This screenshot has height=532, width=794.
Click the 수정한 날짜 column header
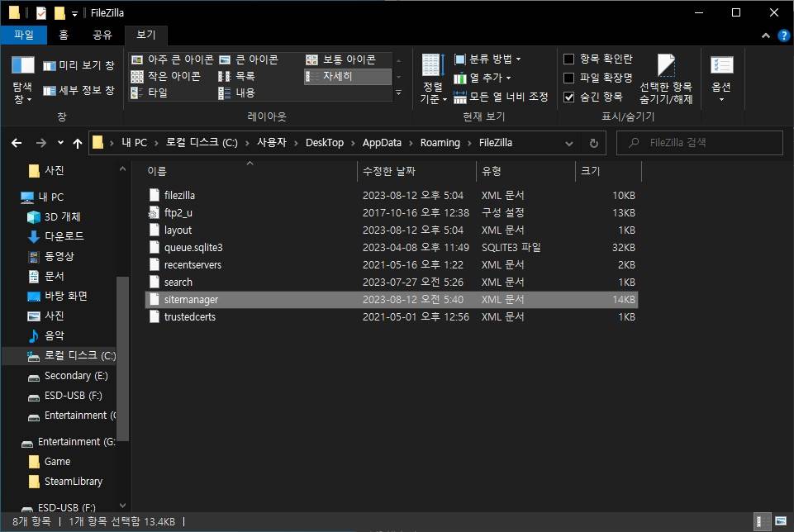[x=389, y=171]
